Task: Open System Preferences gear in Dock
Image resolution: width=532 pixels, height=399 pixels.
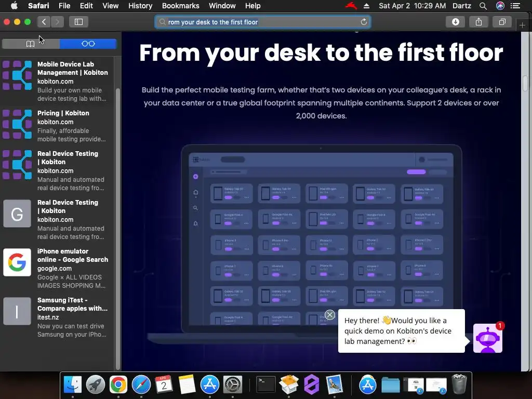Action: tap(232, 384)
